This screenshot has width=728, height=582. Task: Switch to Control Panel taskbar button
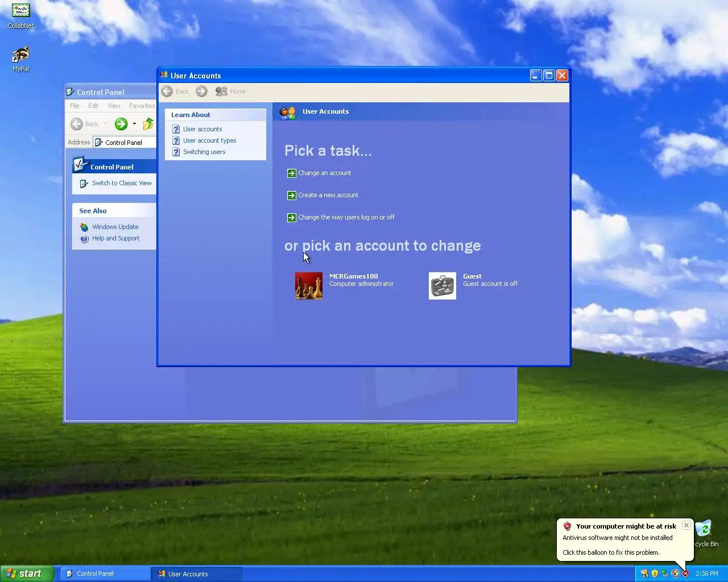pos(105,573)
